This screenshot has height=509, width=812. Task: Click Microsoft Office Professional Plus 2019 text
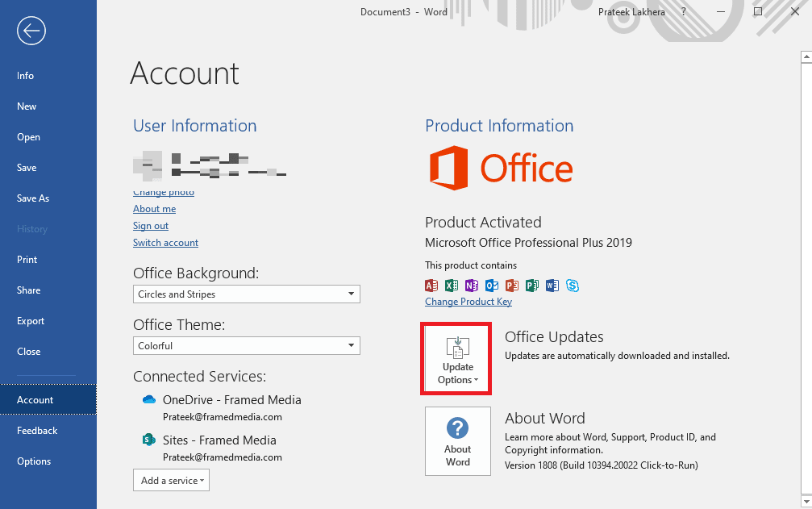[528, 242]
